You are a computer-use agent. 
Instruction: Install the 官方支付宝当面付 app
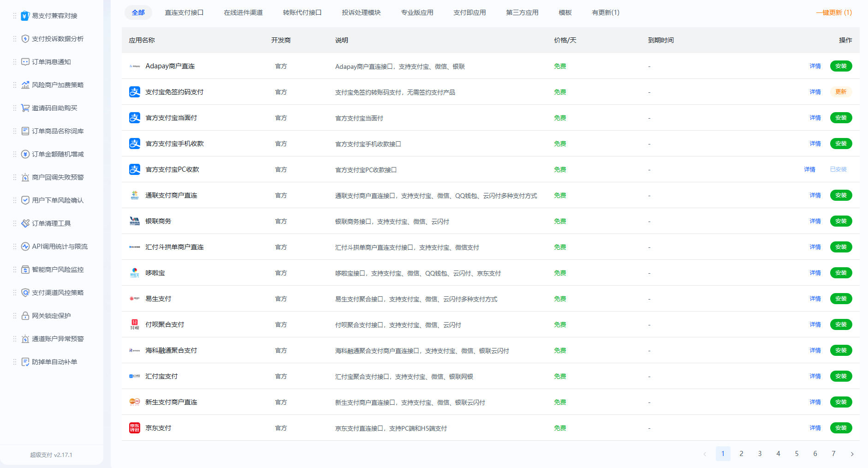[x=841, y=118]
